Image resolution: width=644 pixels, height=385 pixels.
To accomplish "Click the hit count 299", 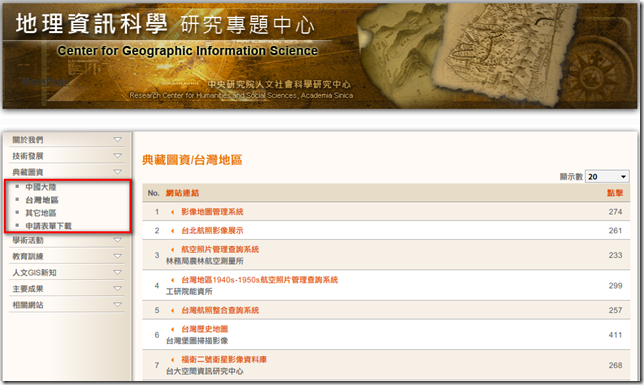I will click(x=615, y=286).
